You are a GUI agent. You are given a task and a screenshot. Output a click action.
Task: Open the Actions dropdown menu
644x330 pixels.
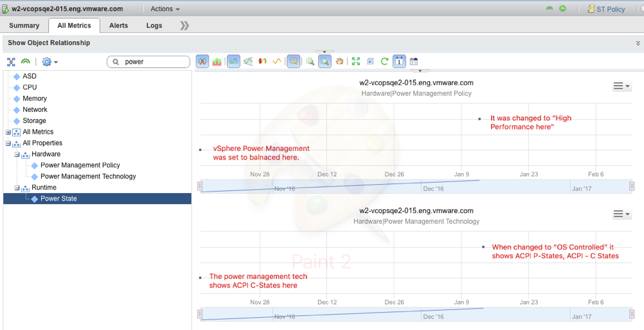[x=165, y=9]
